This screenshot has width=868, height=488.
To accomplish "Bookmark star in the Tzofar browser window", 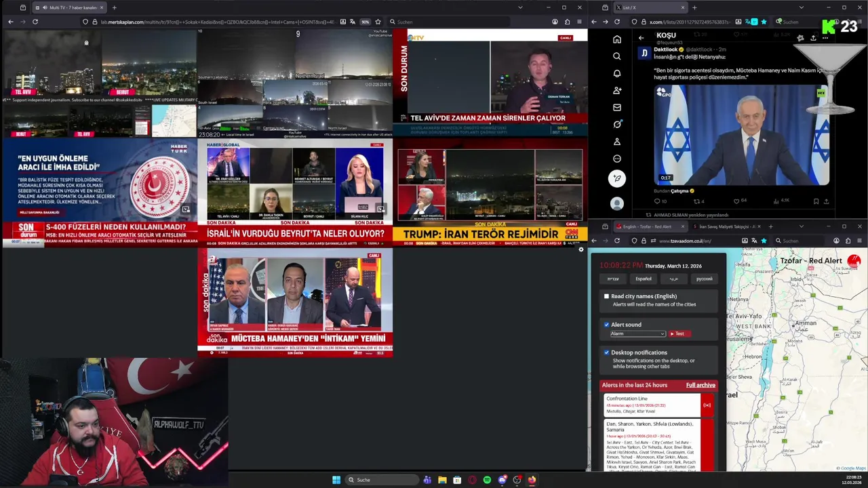I will tap(764, 241).
